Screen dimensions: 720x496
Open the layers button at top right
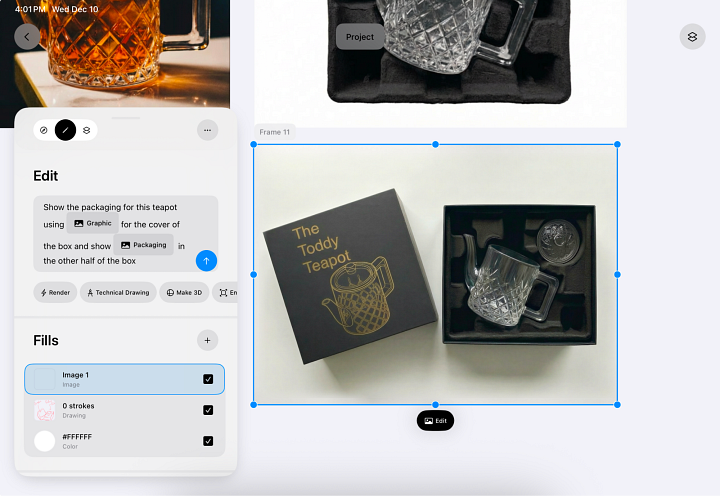(x=692, y=37)
